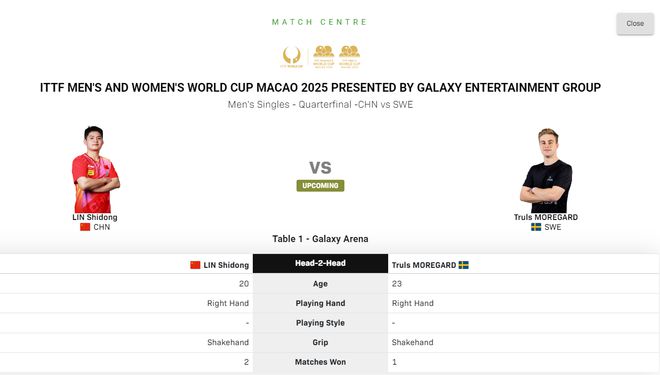This screenshot has width=660, height=375.
Task: Click the ITTF World Cup Macao 2025 event title
Action: (320, 88)
